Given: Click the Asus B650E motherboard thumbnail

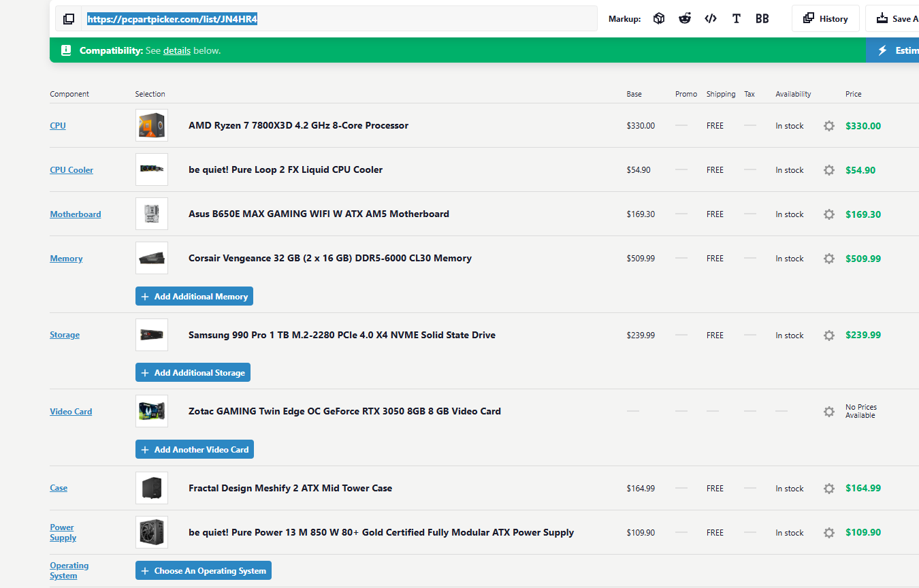Looking at the screenshot, I should tap(152, 214).
